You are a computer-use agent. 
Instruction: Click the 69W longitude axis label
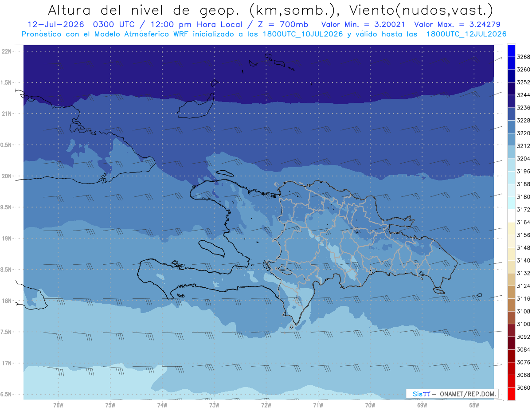click(422, 405)
